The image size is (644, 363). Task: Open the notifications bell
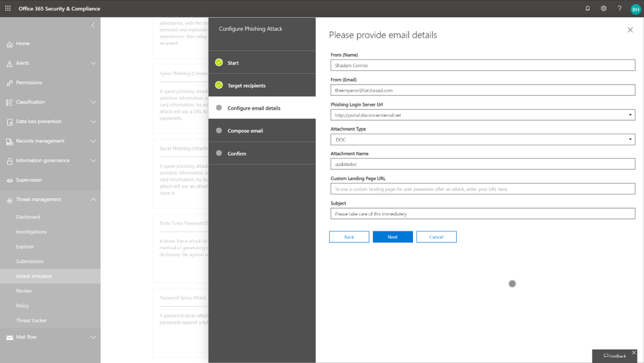[587, 8]
